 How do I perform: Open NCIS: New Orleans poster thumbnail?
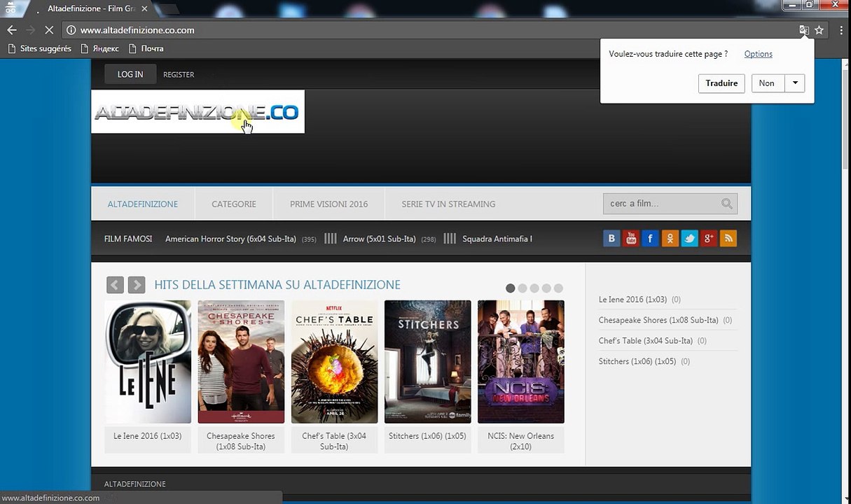point(521,362)
